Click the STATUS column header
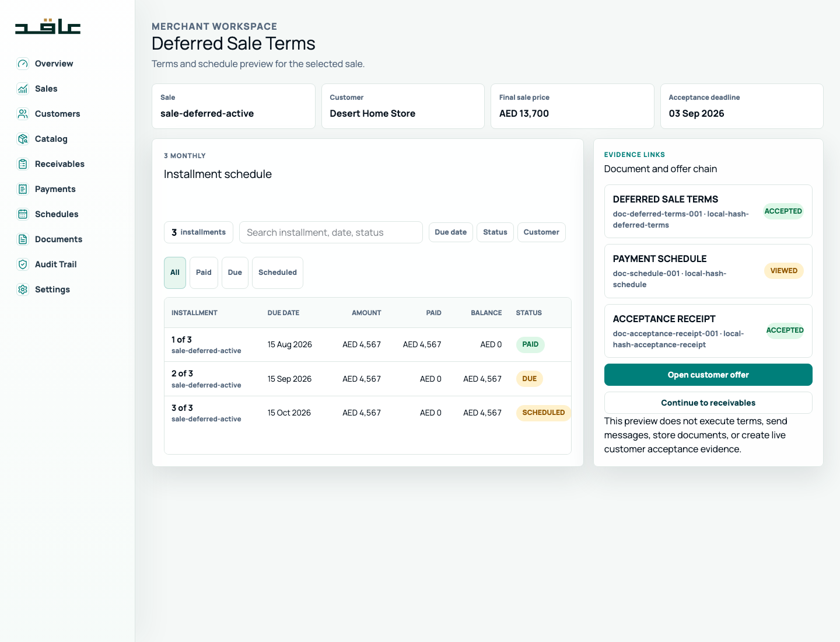 coord(529,313)
